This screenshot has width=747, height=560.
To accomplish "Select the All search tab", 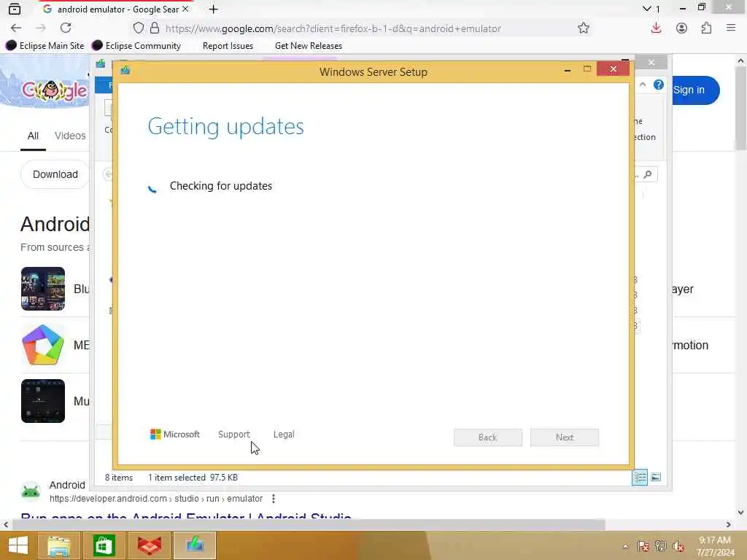I will point(33,136).
